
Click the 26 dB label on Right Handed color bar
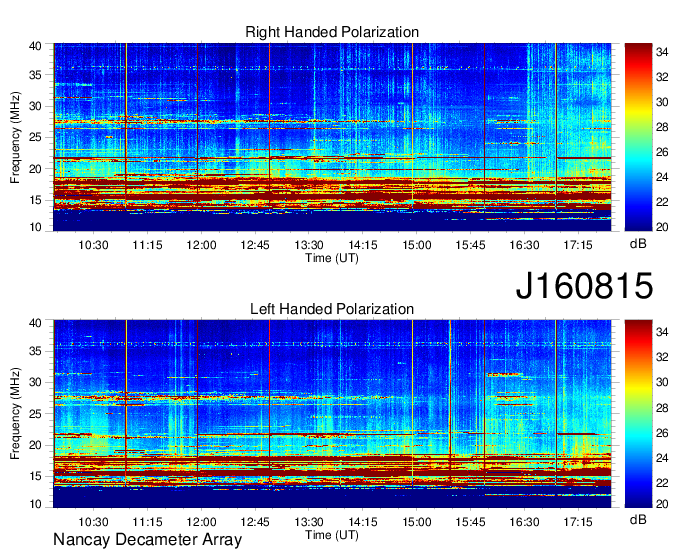[662, 152]
